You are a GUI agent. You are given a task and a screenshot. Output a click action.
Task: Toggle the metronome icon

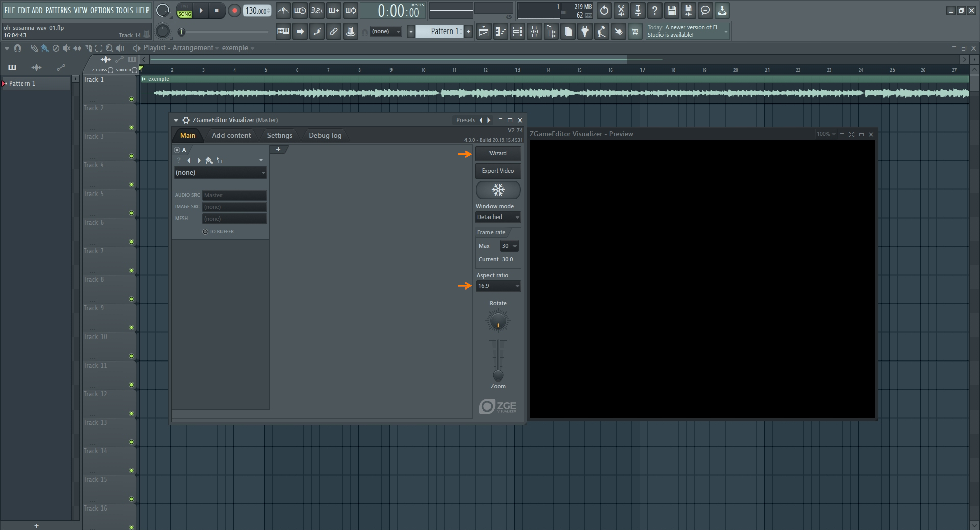pyautogui.click(x=283, y=10)
